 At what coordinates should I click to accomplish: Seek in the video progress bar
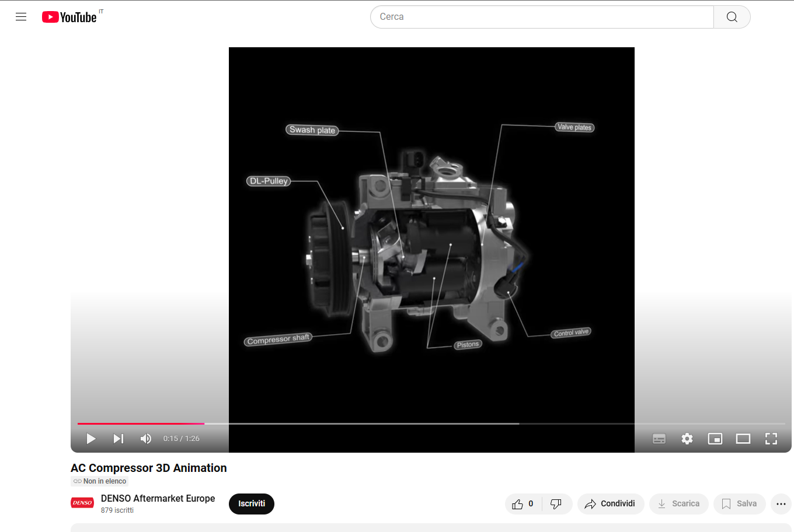431,423
